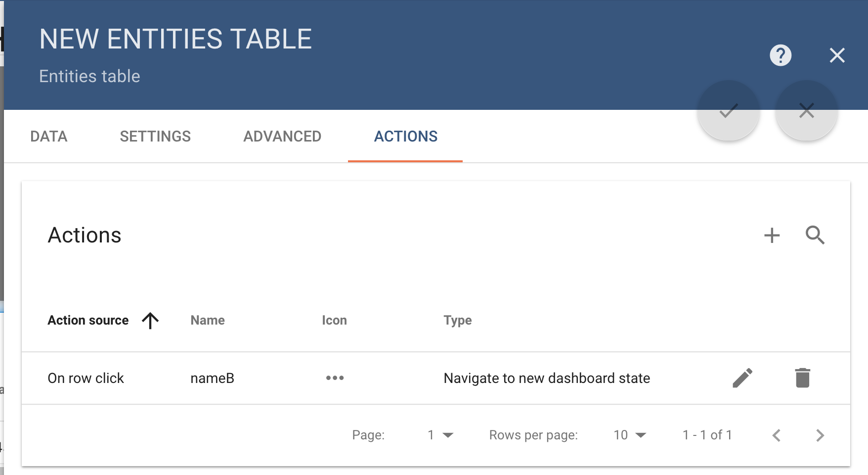Go to next page chevron
Screen dimensions: 868x475
pos(820,435)
